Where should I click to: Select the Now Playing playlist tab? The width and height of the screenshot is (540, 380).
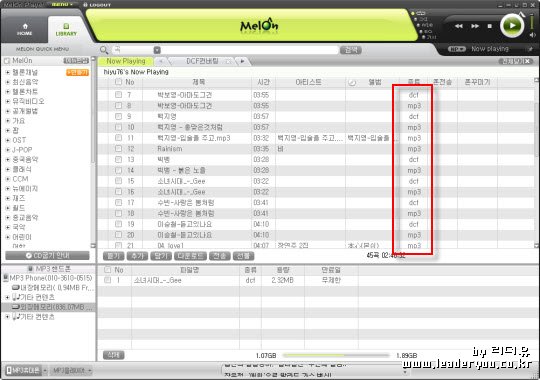(126, 61)
